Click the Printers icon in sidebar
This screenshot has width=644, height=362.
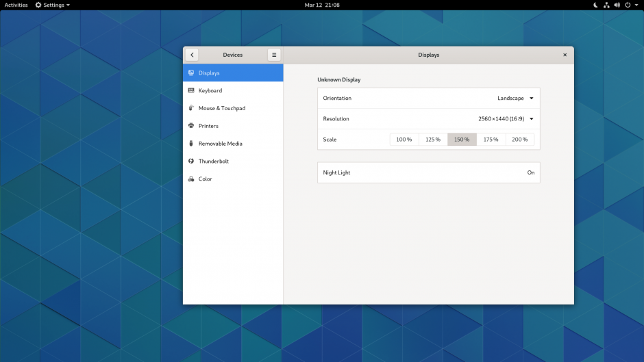(191, 126)
